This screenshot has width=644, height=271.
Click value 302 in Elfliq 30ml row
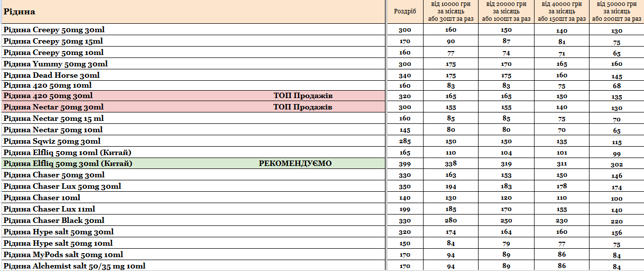[617, 164]
